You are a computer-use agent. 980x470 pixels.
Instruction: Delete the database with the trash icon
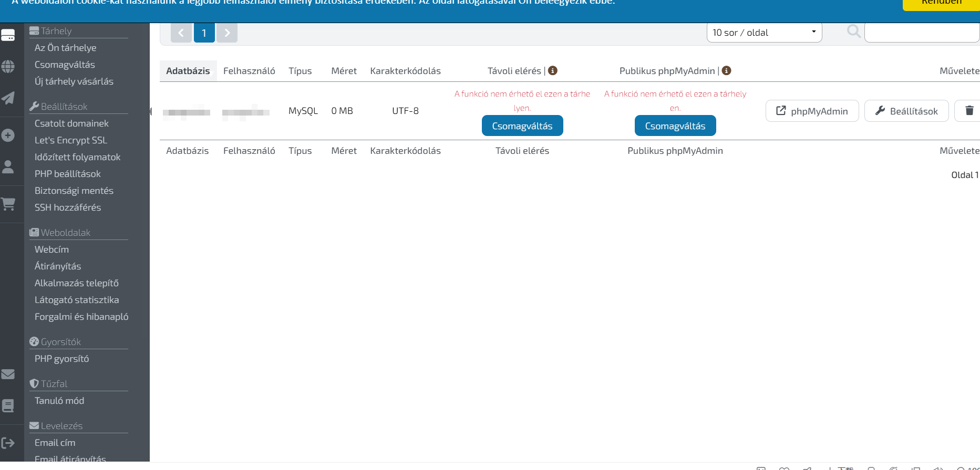[x=969, y=111]
